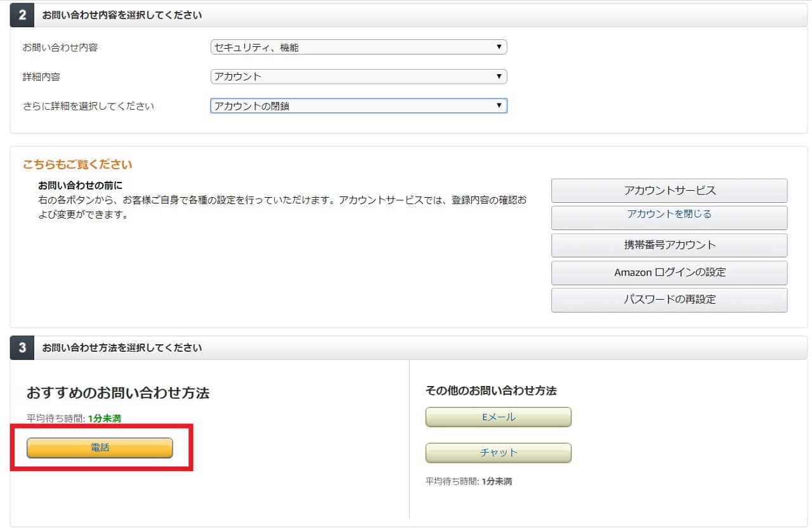Image resolution: width=812 pixels, height=528 pixels.
Task: Click the お問い合わせ内容 field label
Action: coord(60,48)
